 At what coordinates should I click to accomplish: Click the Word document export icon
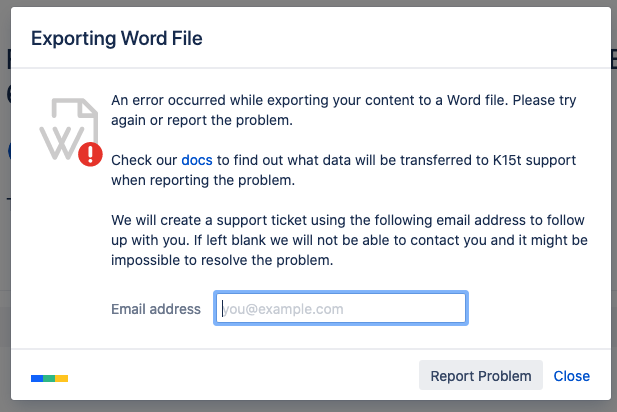point(65,128)
